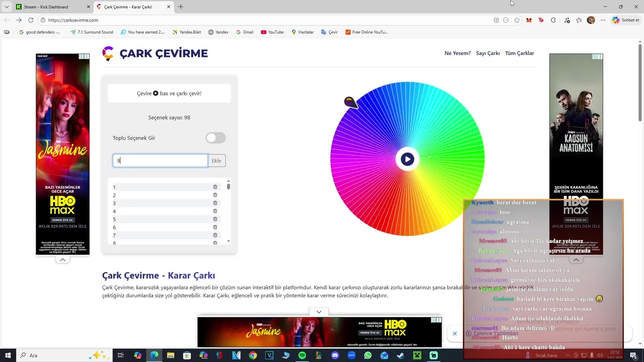Open the red Tp extension
Viewport: 644px width, 362px height.
click(541, 20)
